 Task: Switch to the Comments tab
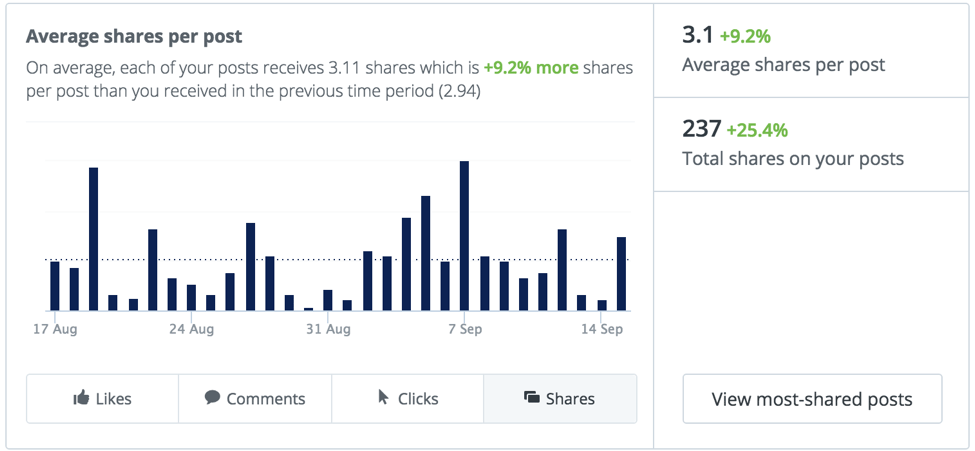tap(255, 399)
